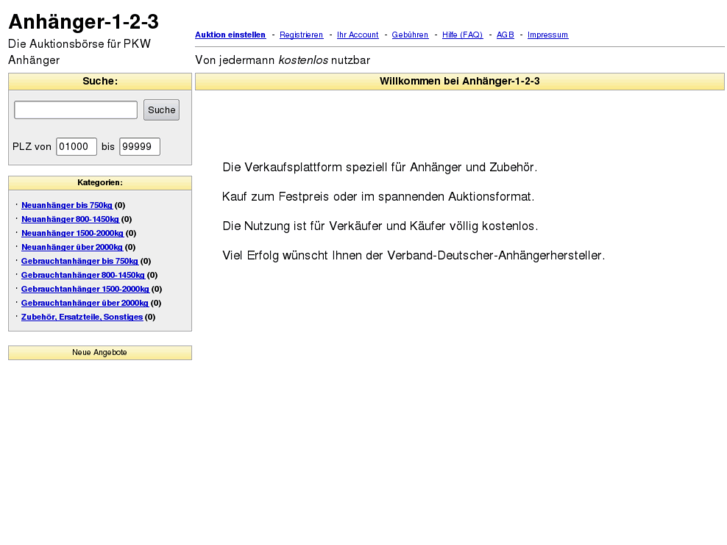Click the Suche: panel header

pos(100,81)
